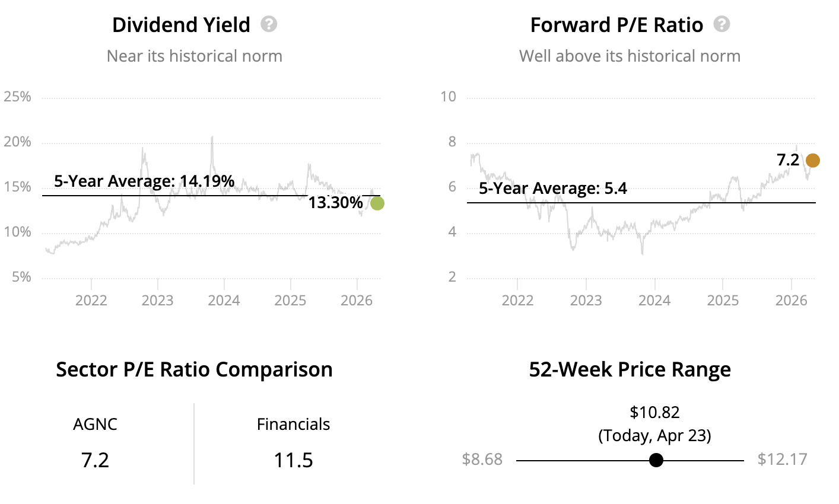This screenshot has width=839, height=504.
Task: Click the green 13.30% dividend yield marker
Action: (377, 203)
